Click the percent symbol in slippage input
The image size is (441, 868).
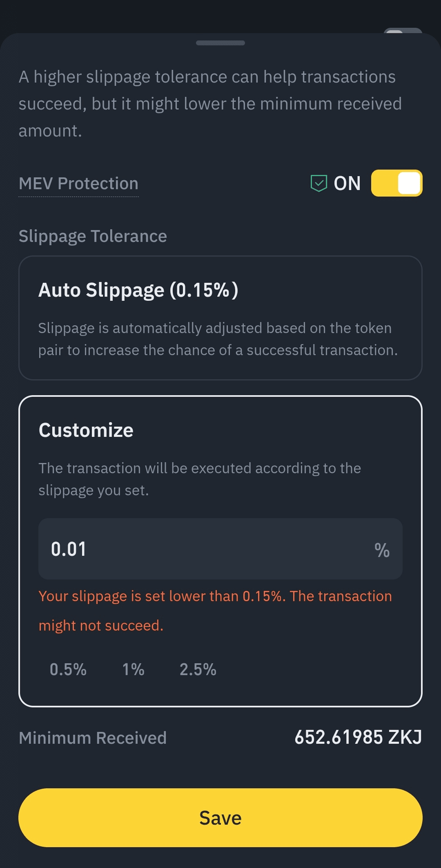pos(382,550)
